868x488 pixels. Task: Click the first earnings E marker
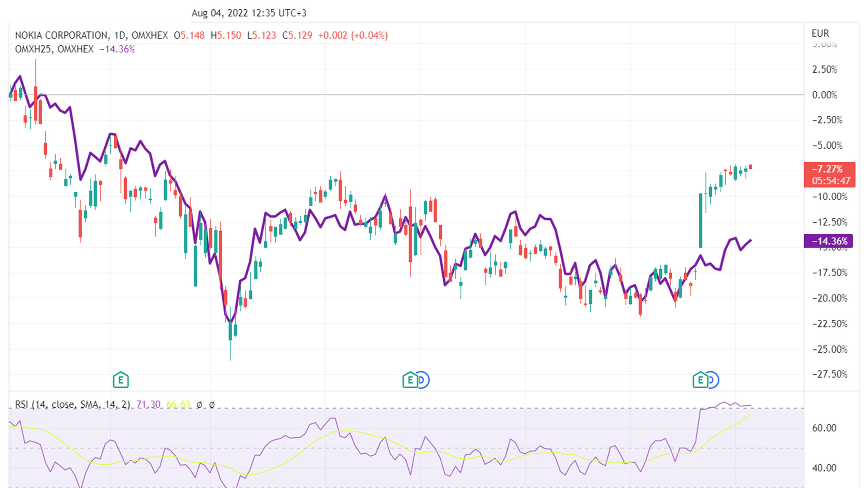coord(121,380)
